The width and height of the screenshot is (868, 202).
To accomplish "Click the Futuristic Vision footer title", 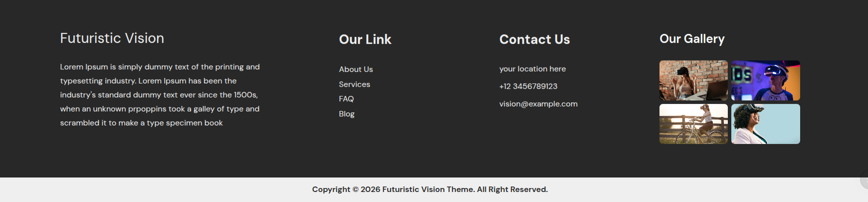I will 112,38.
